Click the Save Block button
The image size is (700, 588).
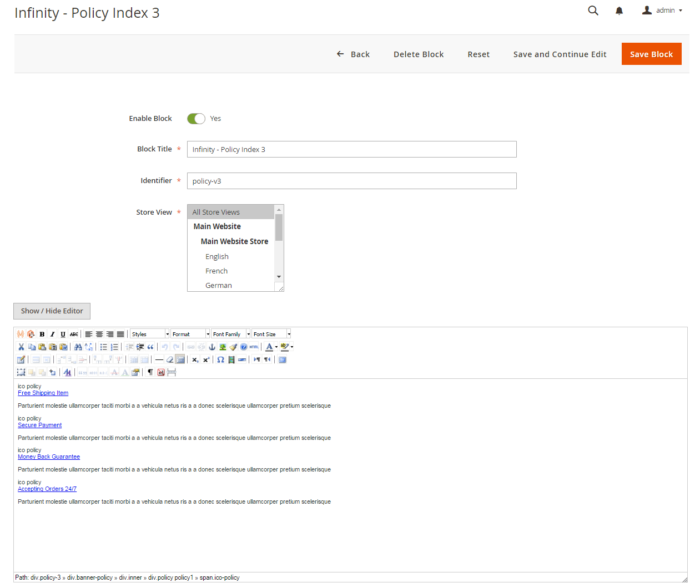[x=651, y=54]
